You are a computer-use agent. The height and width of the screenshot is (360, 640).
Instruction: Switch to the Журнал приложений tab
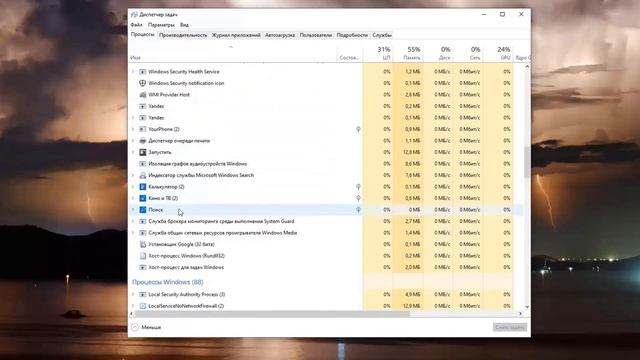(236, 36)
